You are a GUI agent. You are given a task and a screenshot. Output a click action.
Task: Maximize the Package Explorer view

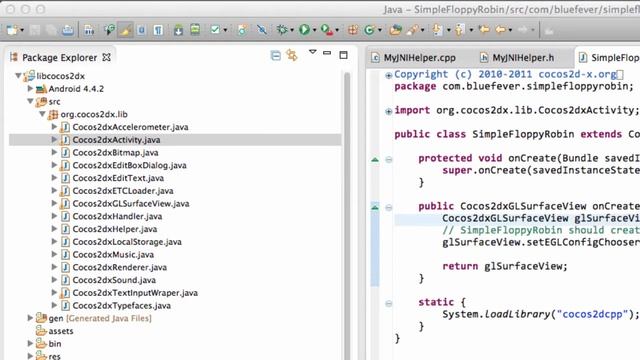(344, 54)
